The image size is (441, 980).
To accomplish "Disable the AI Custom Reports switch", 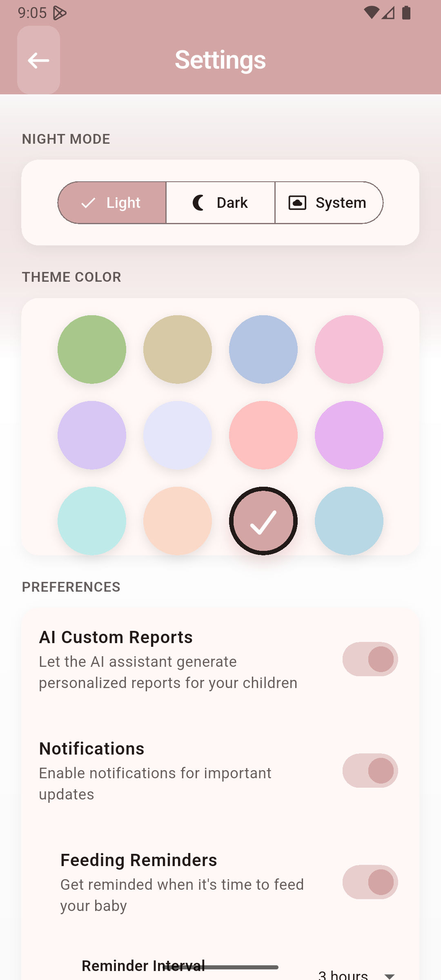I will [x=370, y=659].
